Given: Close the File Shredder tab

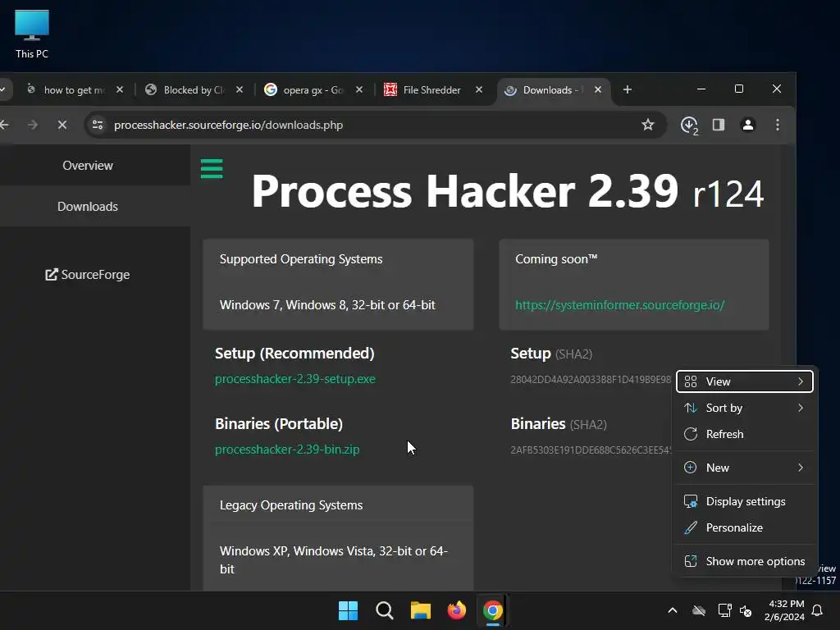Looking at the screenshot, I should tap(479, 90).
